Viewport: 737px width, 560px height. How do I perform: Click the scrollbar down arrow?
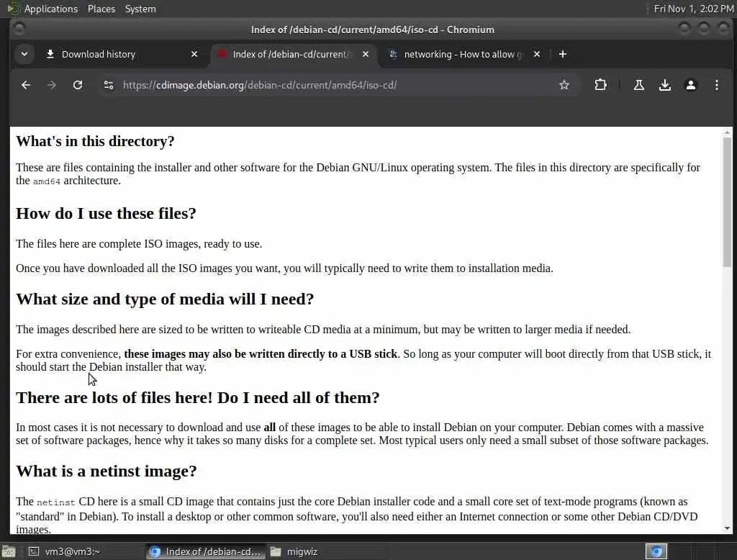tap(727, 528)
